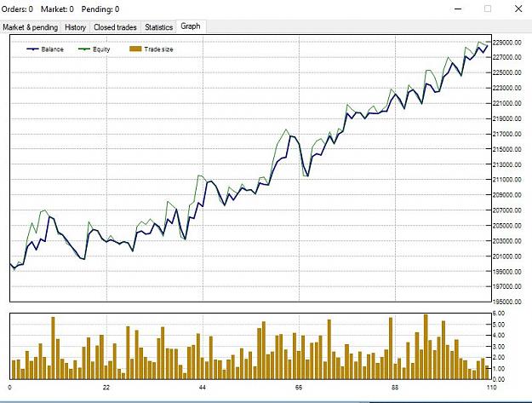
Task: Click the Balance legend line marker
Action: click(x=32, y=49)
